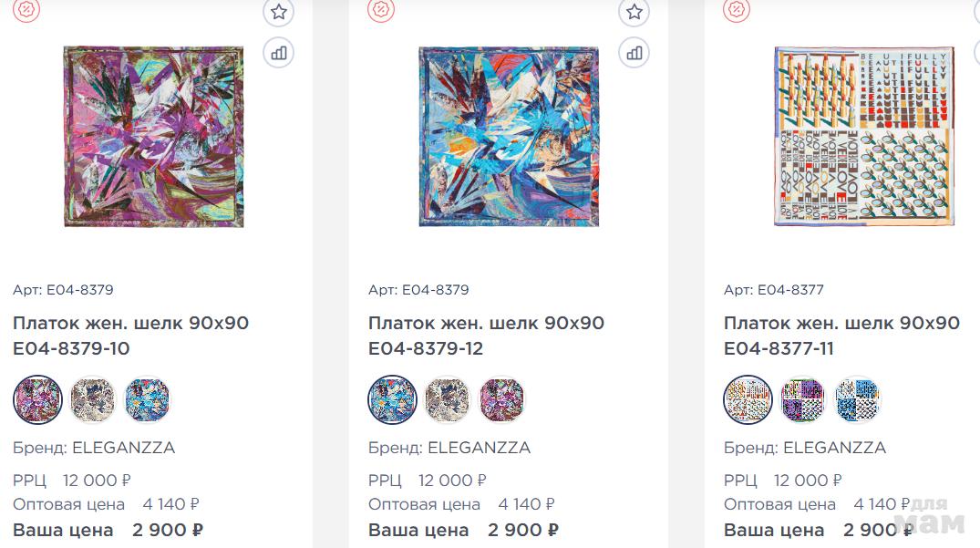
Task: Choose purple swatch under E04-8379-12
Action: coord(502,399)
